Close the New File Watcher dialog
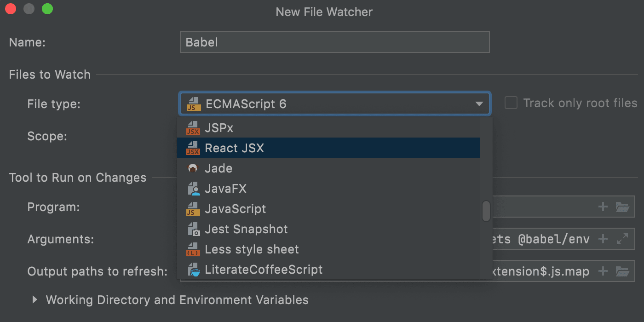Image resolution: width=644 pixels, height=322 pixels. pyautogui.click(x=11, y=9)
